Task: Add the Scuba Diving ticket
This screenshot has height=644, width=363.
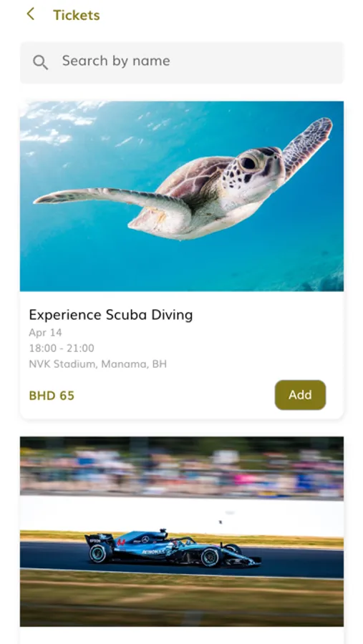Action: 300,395
